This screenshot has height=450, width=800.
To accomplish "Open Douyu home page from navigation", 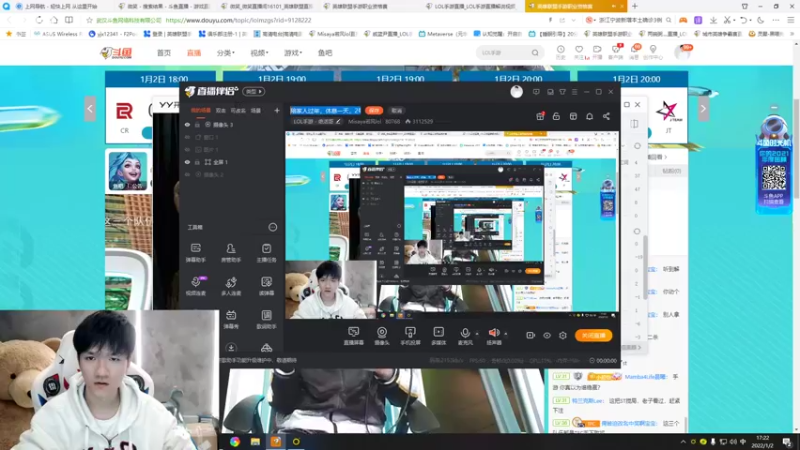I will pyautogui.click(x=164, y=53).
